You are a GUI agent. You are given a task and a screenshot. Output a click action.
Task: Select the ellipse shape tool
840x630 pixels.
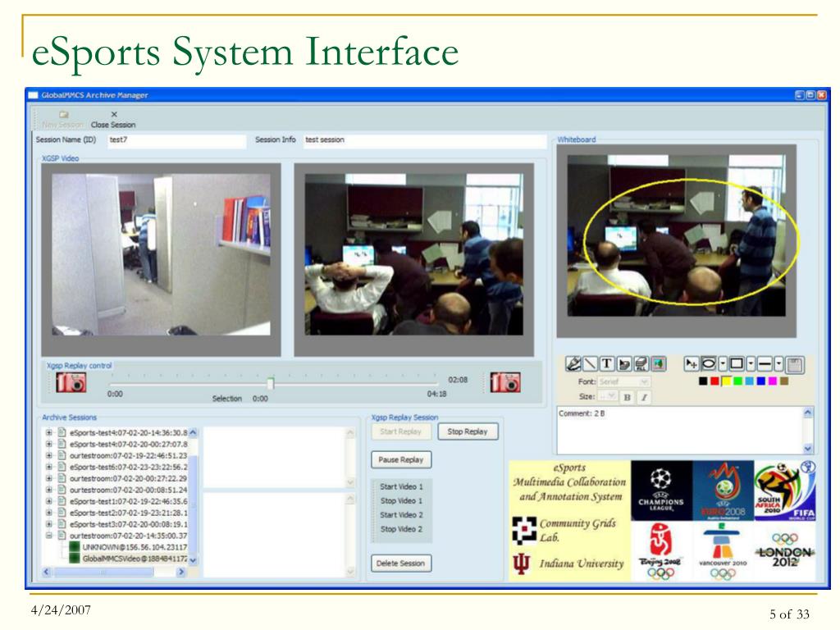point(708,364)
